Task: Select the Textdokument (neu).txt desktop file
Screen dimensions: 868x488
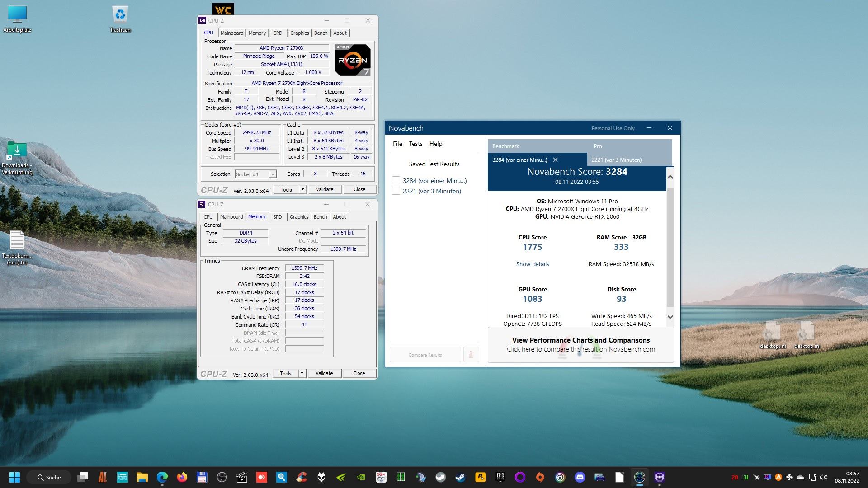Action: click(17, 248)
